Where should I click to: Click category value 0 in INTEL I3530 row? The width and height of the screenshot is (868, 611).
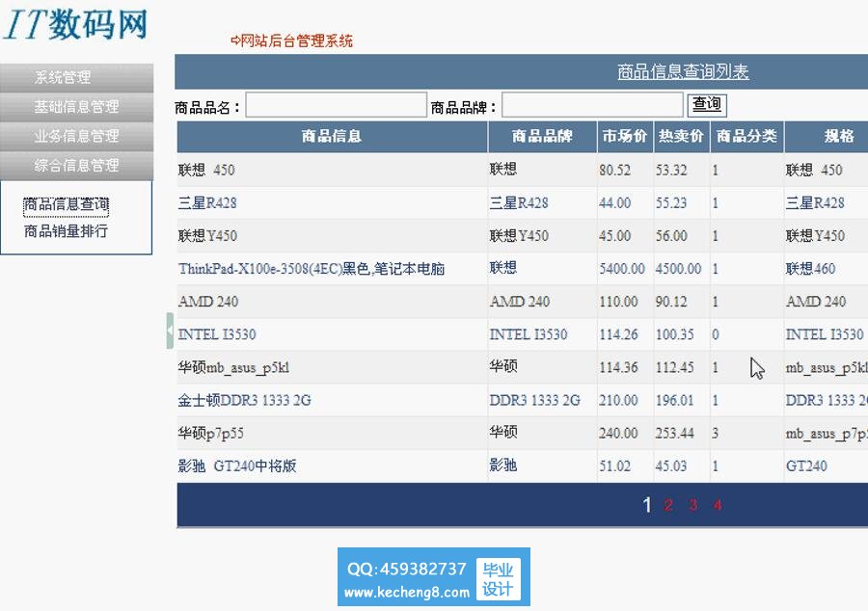click(716, 334)
